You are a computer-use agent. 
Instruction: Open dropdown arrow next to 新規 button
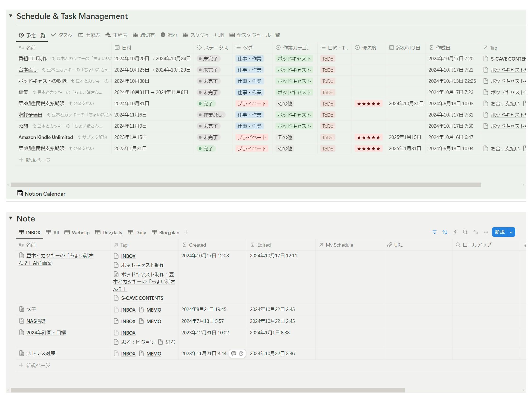point(511,232)
